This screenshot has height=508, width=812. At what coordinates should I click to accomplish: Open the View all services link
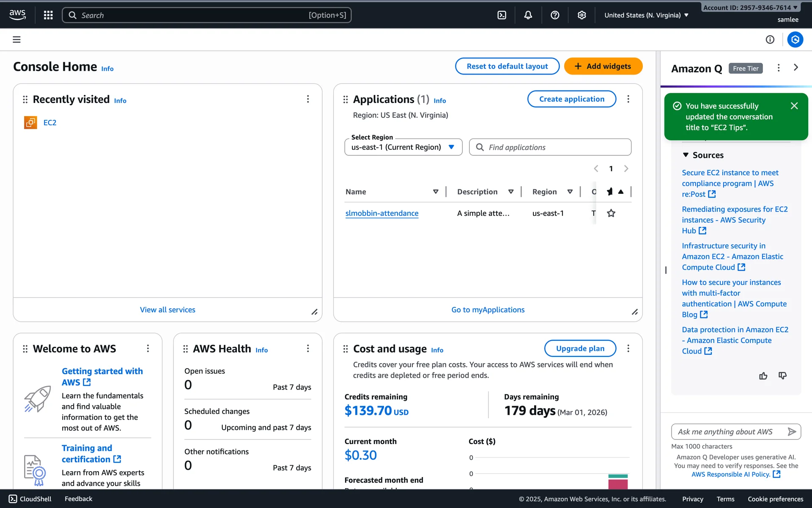[x=167, y=310]
